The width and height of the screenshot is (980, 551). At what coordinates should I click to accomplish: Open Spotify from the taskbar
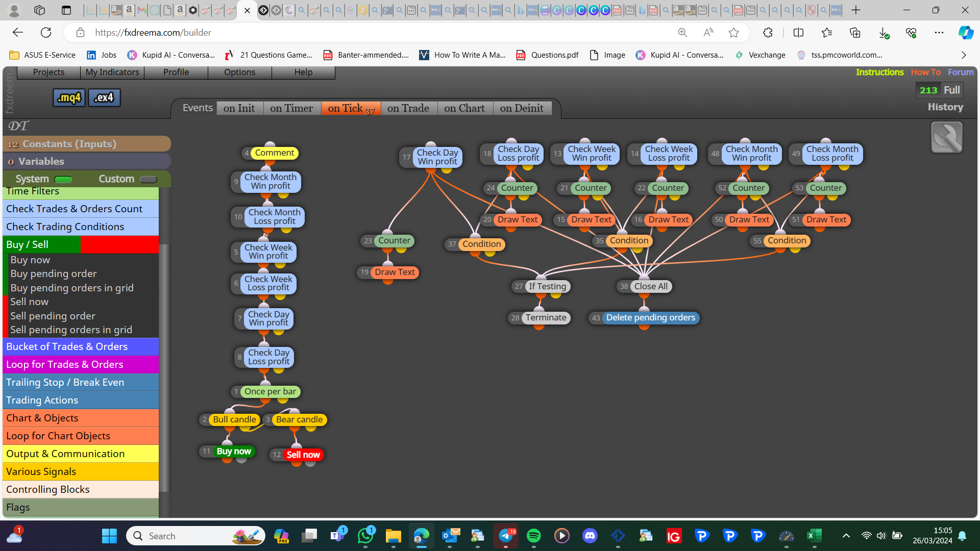533,536
